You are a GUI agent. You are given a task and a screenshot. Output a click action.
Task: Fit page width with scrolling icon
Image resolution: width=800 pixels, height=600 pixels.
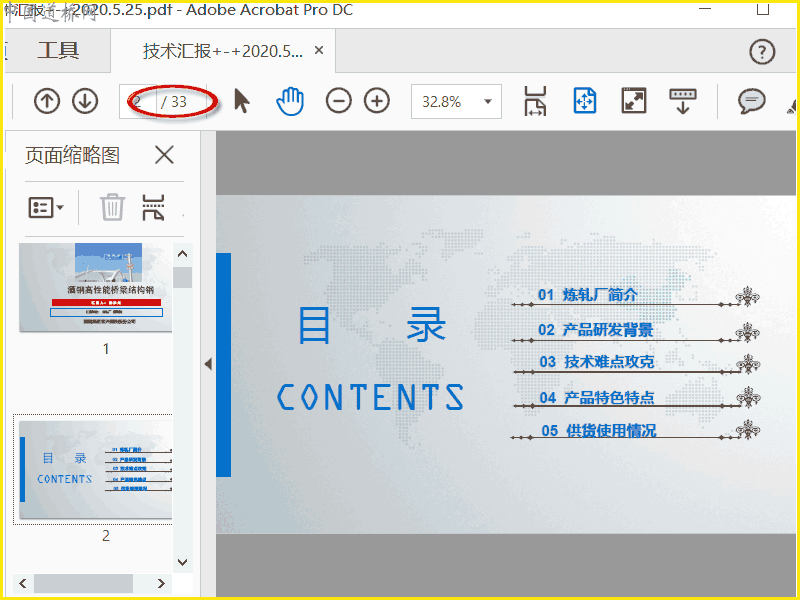(x=535, y=101)
